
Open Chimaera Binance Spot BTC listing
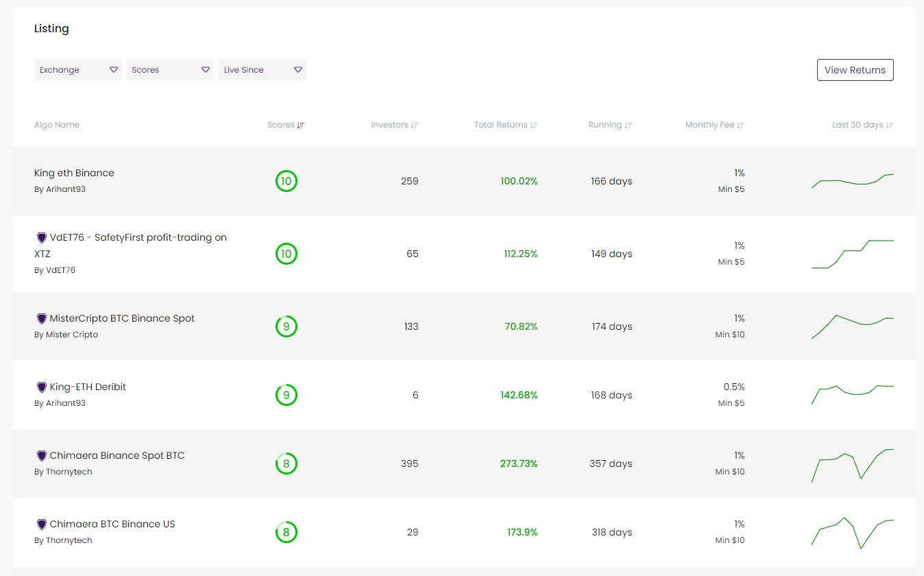click(x=117, y=456)
